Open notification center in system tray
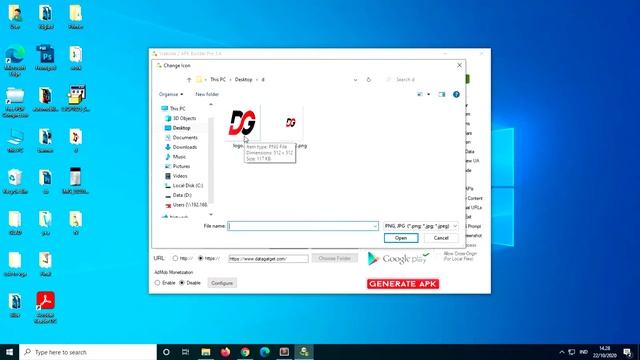The image size is (640, 360). tap(628, 352)
